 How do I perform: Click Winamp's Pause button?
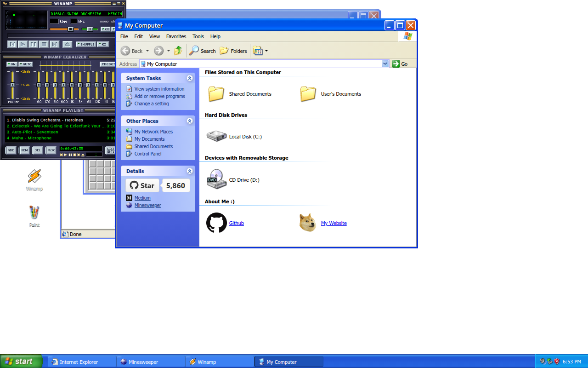(x=34, y=44)
